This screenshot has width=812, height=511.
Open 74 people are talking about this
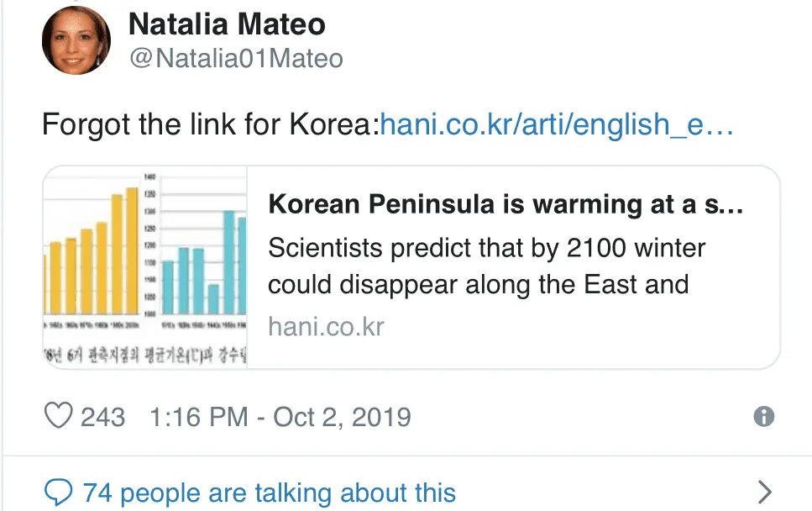(x=269, y=493)
